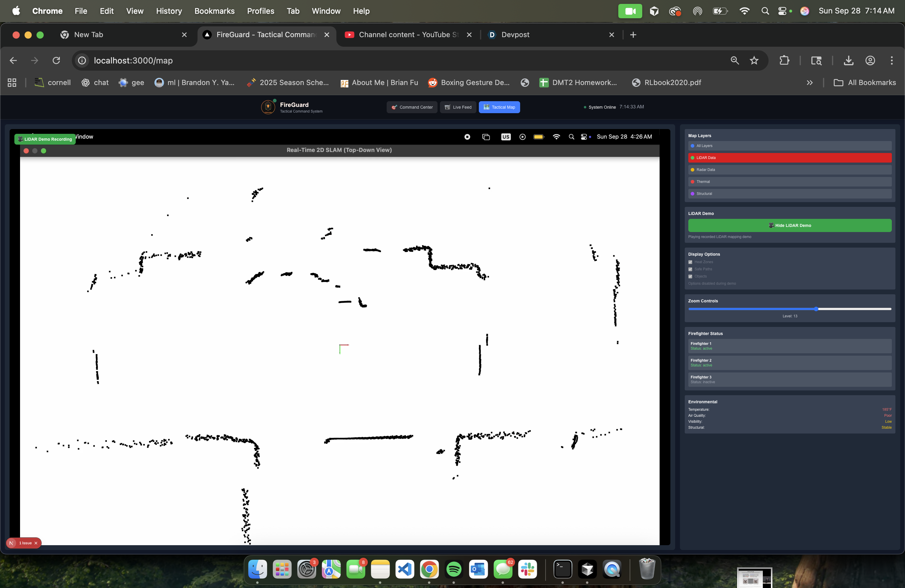Click the zoom magnifier icon in address bar
This screenshot has height=588, width=905.
pos(735,60)
